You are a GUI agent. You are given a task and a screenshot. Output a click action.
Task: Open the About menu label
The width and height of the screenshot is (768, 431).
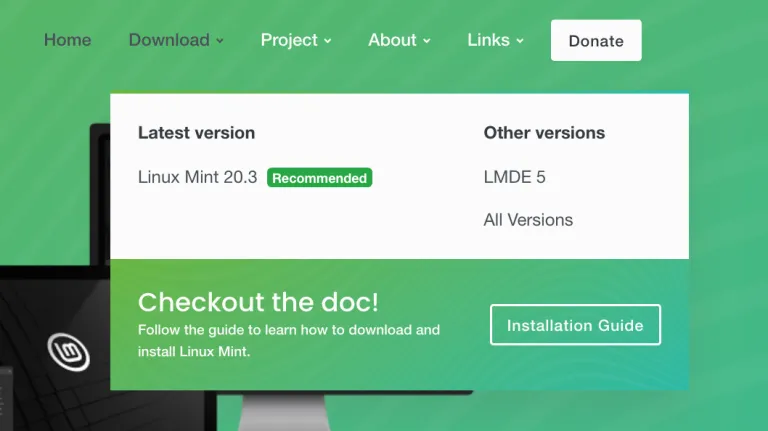(x=392, y=40)
